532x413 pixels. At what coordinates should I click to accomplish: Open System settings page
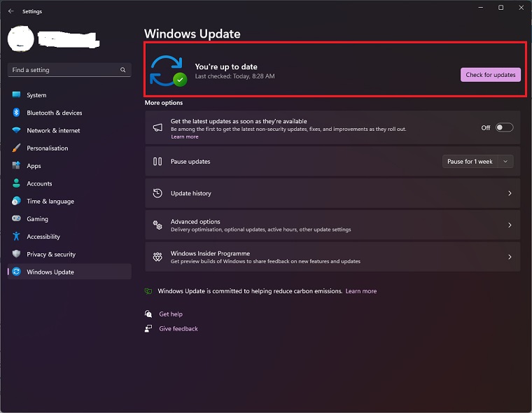point(69,94)
